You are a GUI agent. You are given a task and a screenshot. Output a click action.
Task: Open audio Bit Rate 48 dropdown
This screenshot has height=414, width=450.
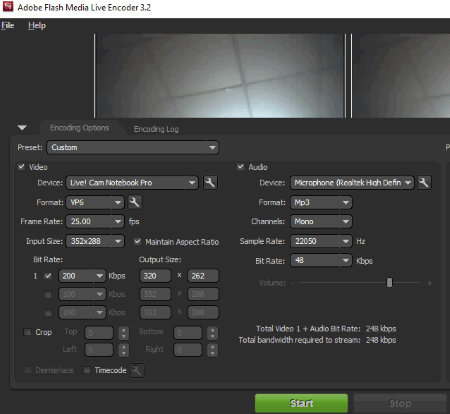(x=321, y=260)
